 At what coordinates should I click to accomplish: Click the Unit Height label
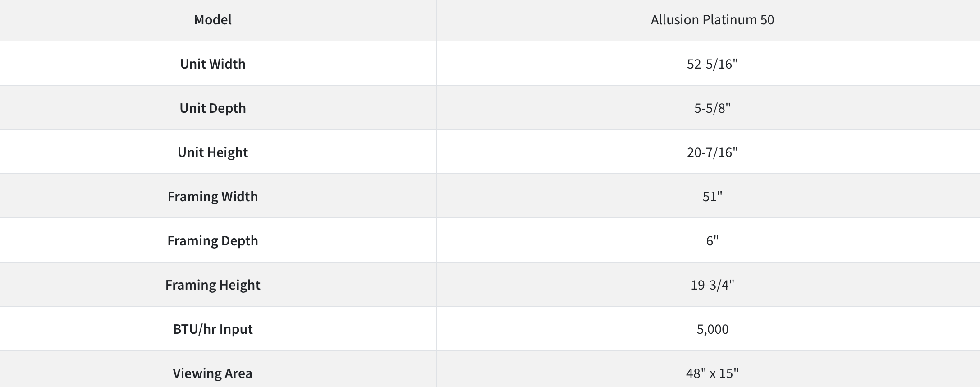[x=213, y=152]
